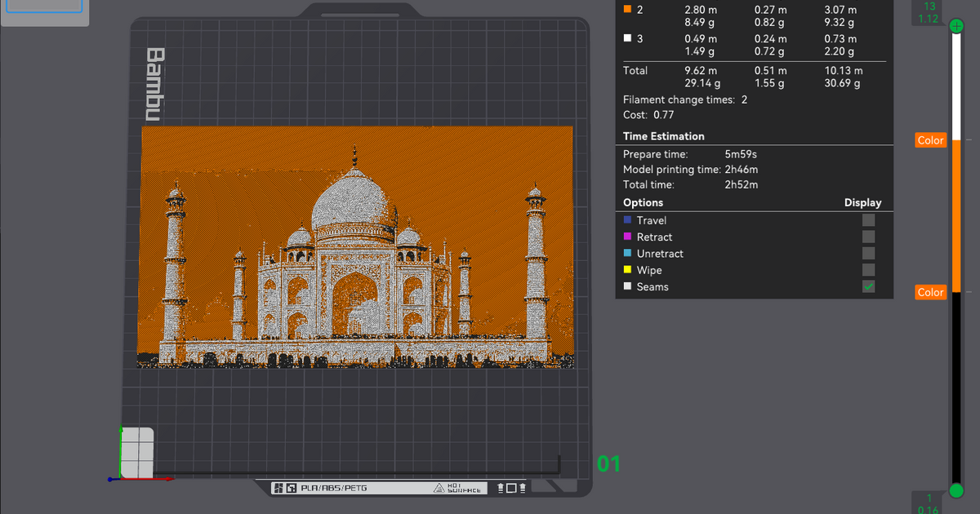Click the 30.69 g total value
This screenshot has height=514, width=980.
(843, 83)
